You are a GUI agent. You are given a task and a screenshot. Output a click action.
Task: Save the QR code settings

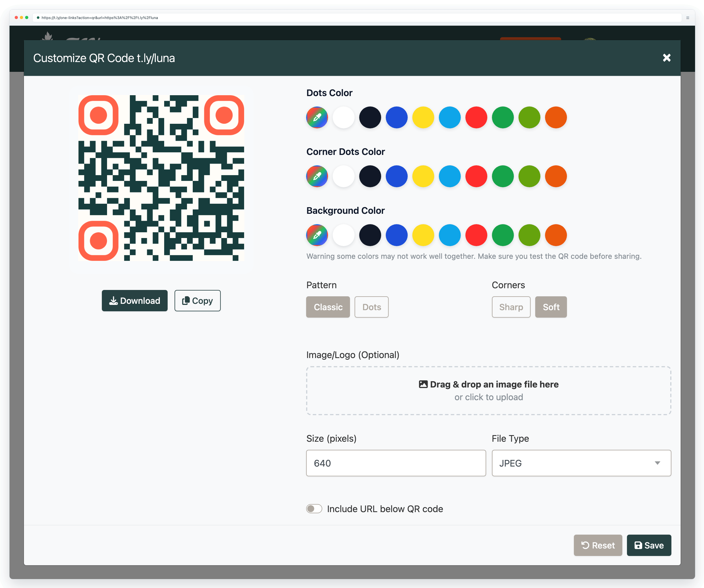(649, 545)
